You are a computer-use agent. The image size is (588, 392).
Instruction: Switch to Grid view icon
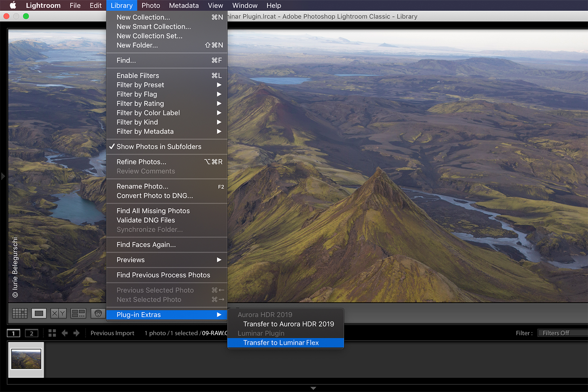[x=20, y=313]
